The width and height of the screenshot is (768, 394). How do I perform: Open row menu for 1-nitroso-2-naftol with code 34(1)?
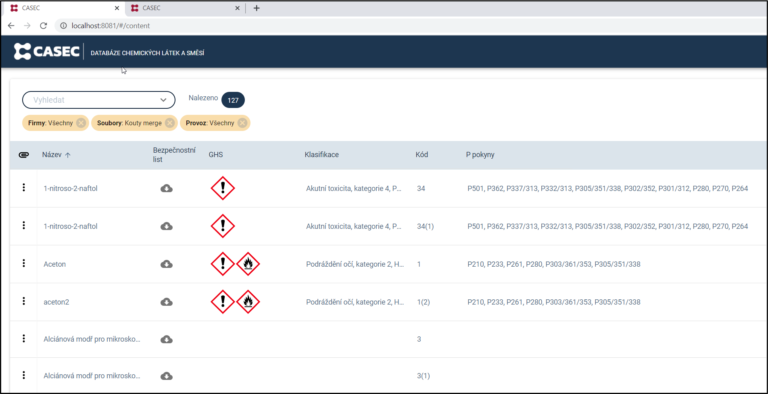(24, 225)
